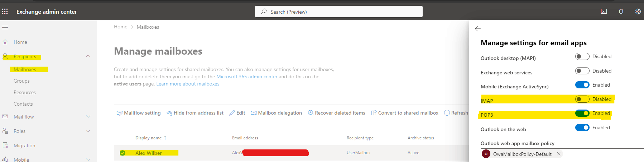Click the Mobile icon in sidebar
644x162 pixels.
pos(5,159)
